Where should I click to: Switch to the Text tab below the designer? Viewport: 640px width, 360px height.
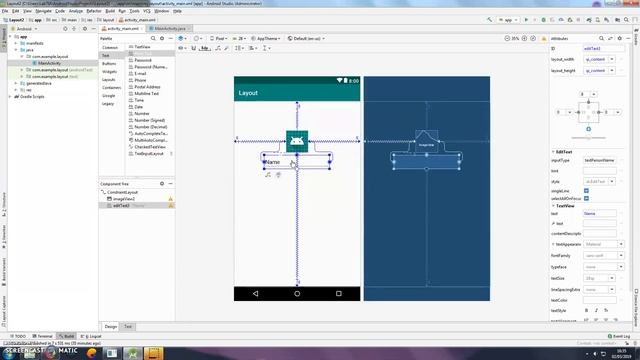click(128, 327)
